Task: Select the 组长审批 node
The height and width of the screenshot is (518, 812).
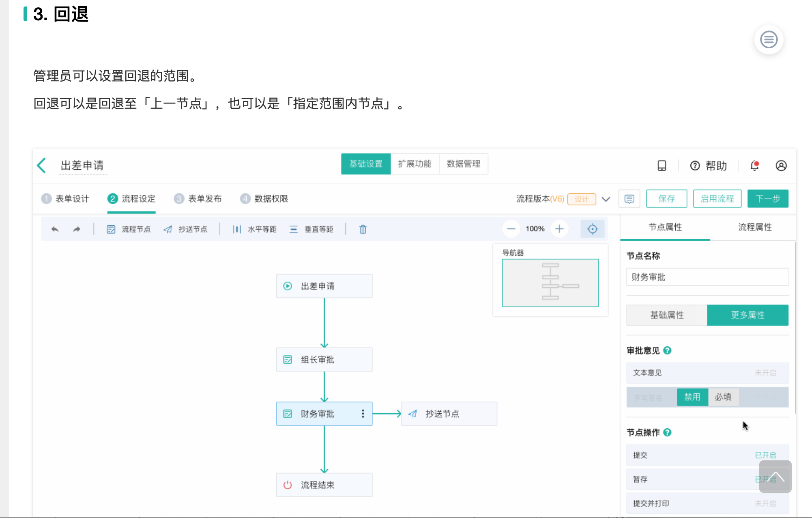Action: [x=324, y=359]
